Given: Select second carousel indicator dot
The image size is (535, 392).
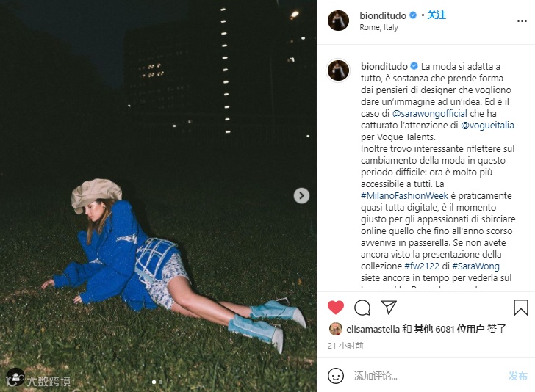Looking at the screenshot, I should (161, 382).
